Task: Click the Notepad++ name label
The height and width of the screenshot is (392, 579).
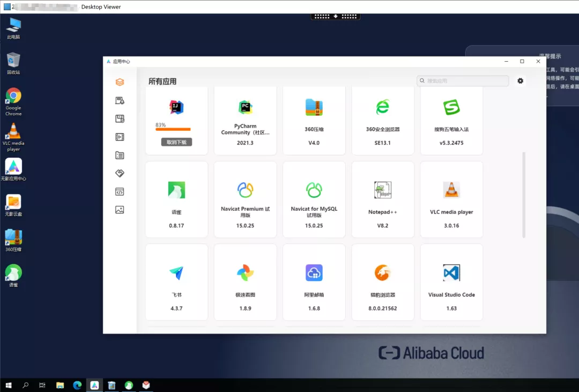Action: coord(383,212)
